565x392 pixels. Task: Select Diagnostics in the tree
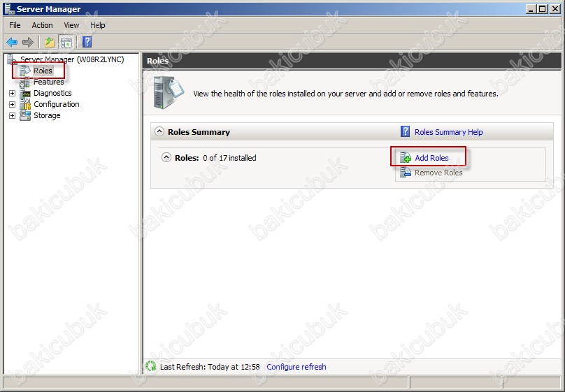click(x=52, y=93)
